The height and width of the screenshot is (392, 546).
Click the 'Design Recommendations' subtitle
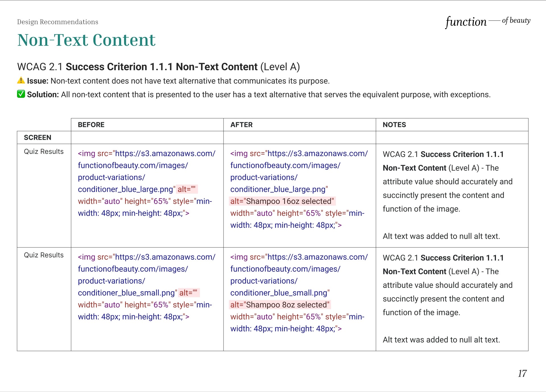tap(58, 22)
